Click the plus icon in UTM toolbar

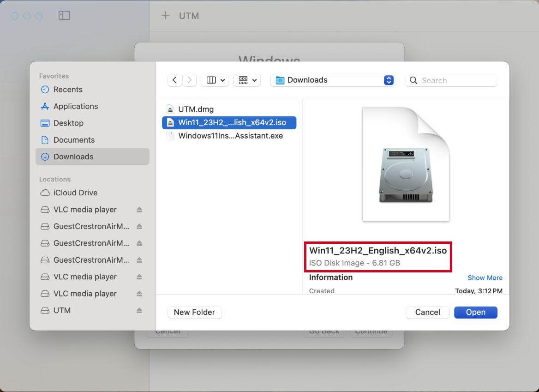[165, 16]
